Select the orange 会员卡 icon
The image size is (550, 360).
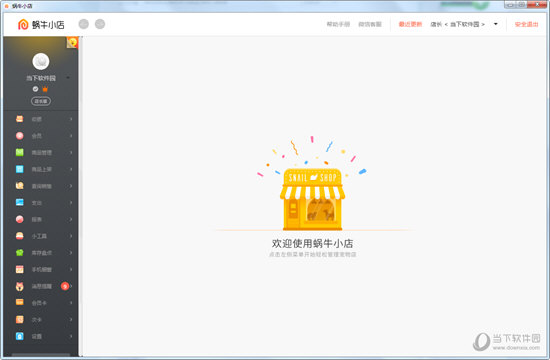click(20, 302)
